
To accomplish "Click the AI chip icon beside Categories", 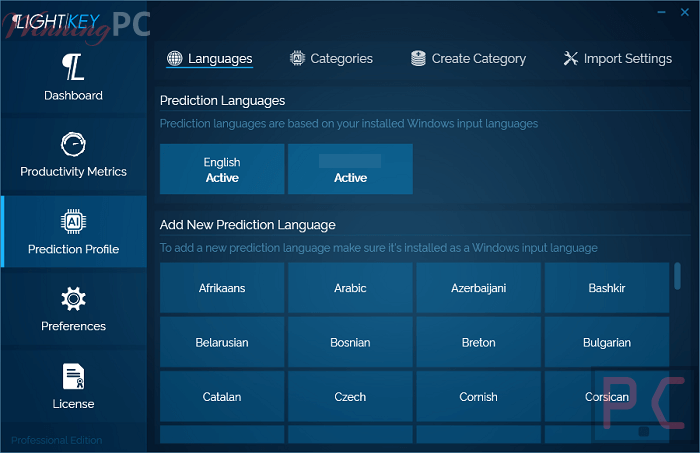I will [x=297, y=58].
